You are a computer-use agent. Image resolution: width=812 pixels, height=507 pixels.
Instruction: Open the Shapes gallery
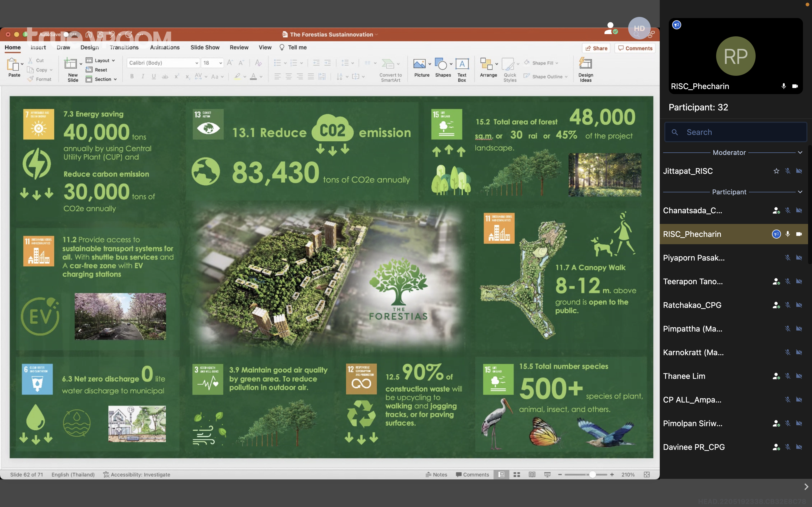click(441, 64)
